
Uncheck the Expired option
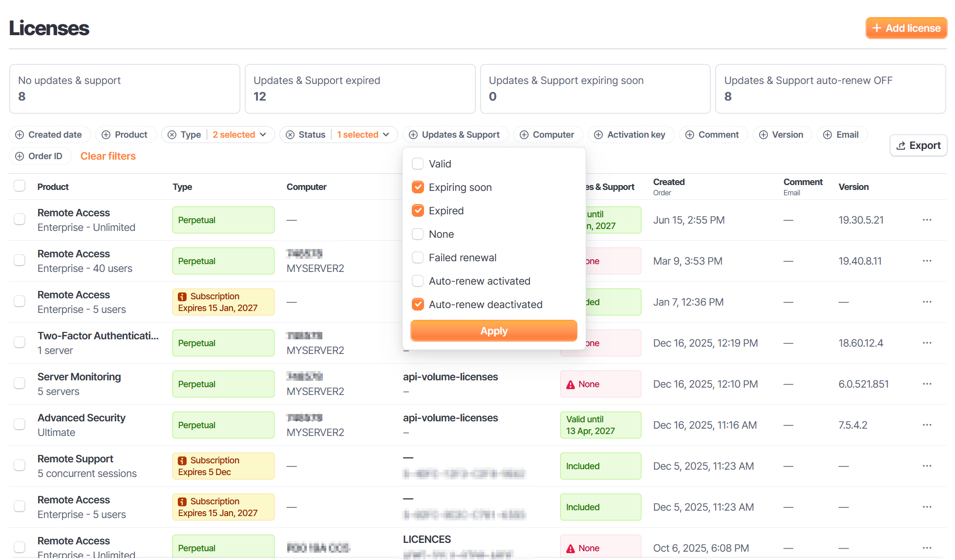pyautogui.click(x=418, y=210)
